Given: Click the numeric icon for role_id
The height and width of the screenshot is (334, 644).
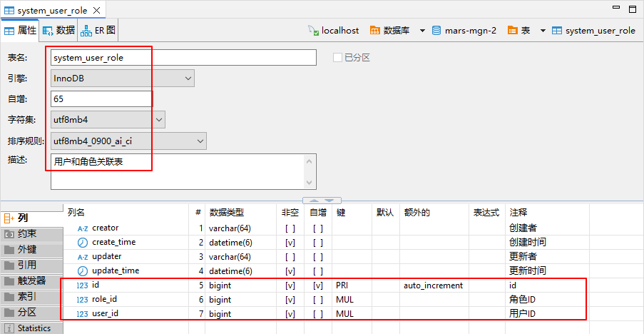Looking at the screenshot, I should click(83, 300).
